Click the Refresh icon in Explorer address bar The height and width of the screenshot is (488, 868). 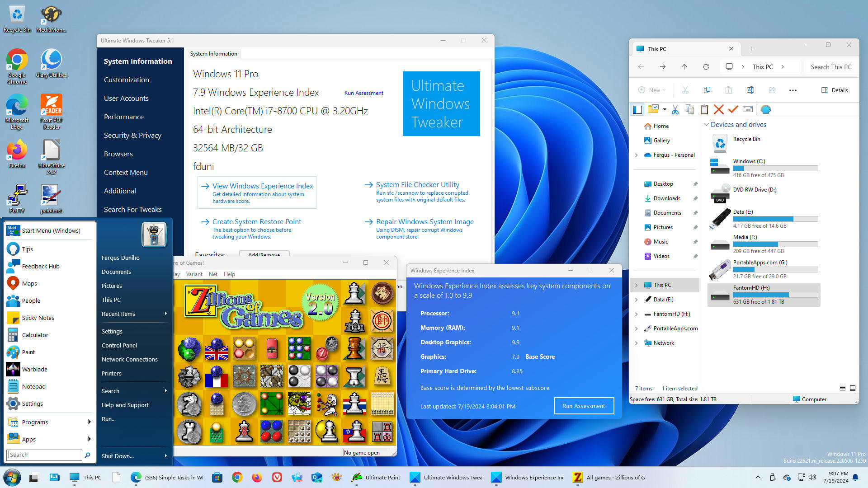[x=706, y=67]
